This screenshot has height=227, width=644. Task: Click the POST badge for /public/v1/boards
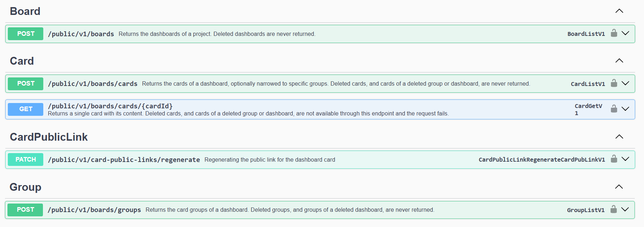point(26,34)
